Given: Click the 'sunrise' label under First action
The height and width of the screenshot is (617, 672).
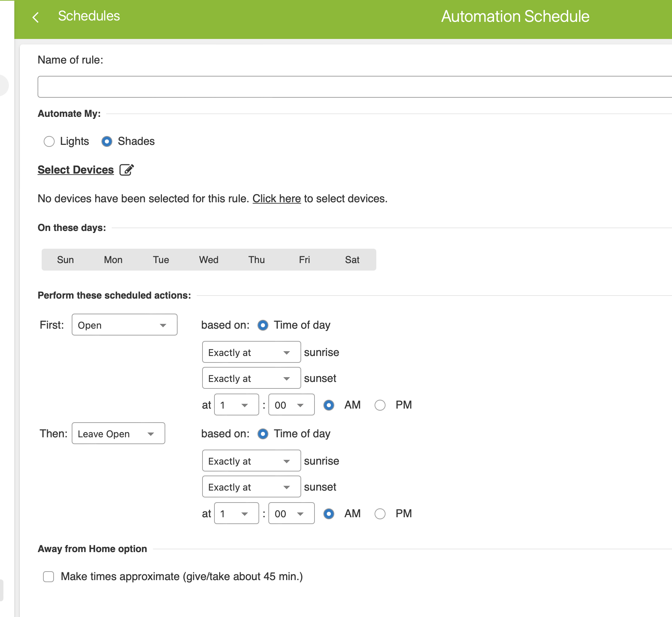Looking at the screenshot, I should click(x=322, y=352).
